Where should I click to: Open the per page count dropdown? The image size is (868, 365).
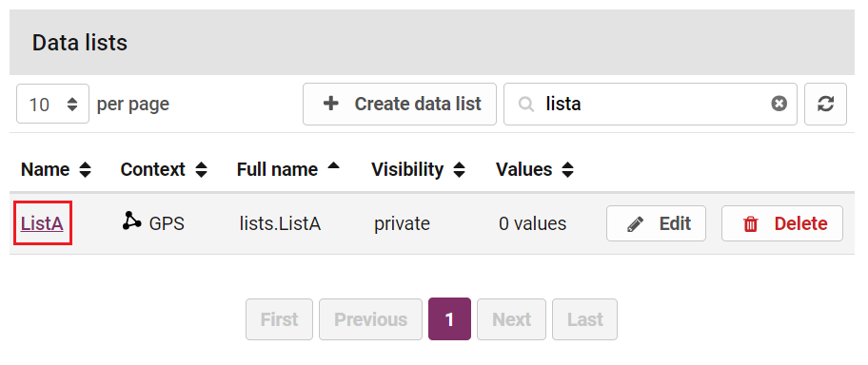[x=52, y=104]
